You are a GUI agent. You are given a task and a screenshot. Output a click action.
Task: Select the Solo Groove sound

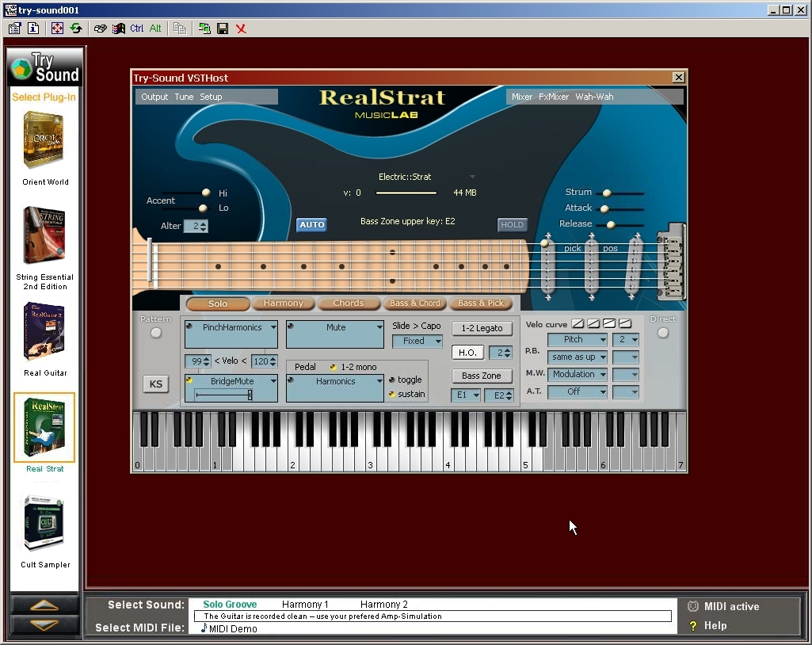(x=230, y=605)
